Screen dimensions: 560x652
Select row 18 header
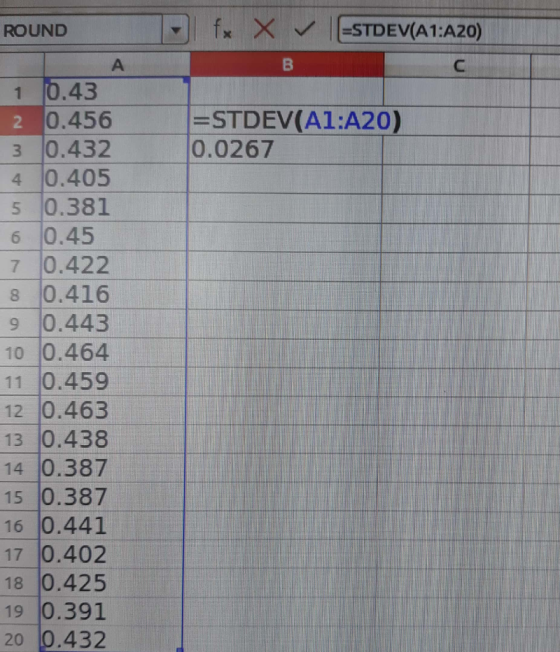(x=18, y=583)
